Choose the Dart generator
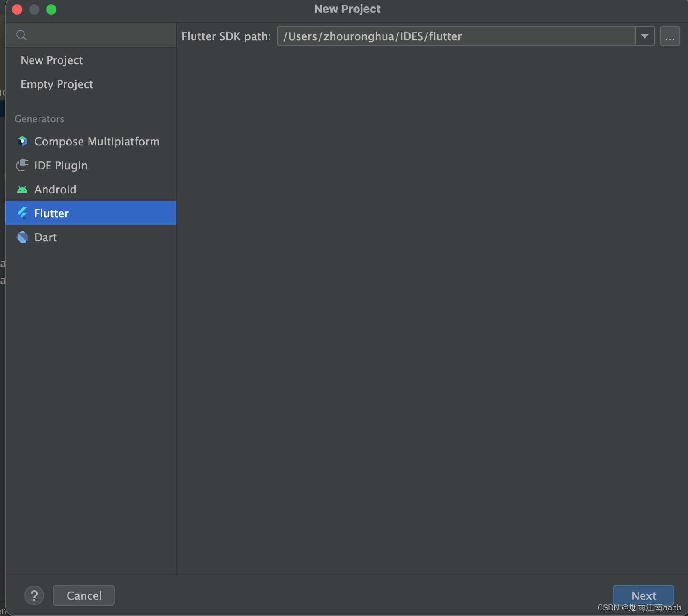Viewport: 688px width, 616px height. click(x=91, y=237)
